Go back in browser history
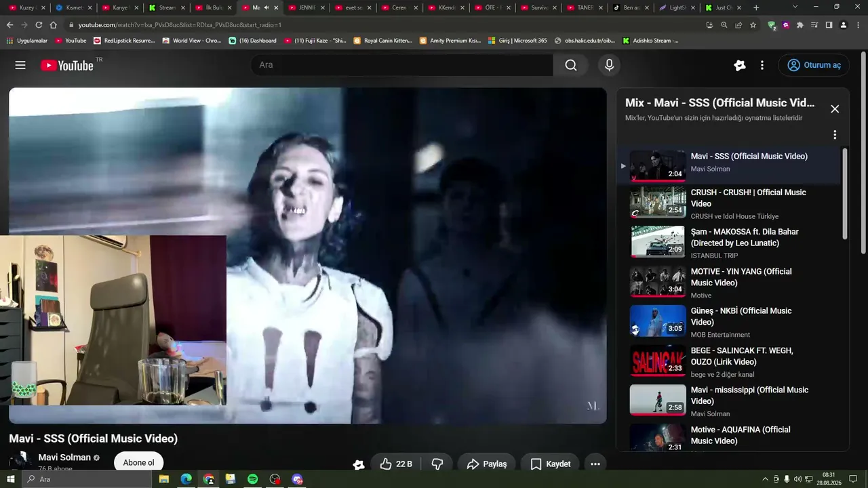 point(9,25)
